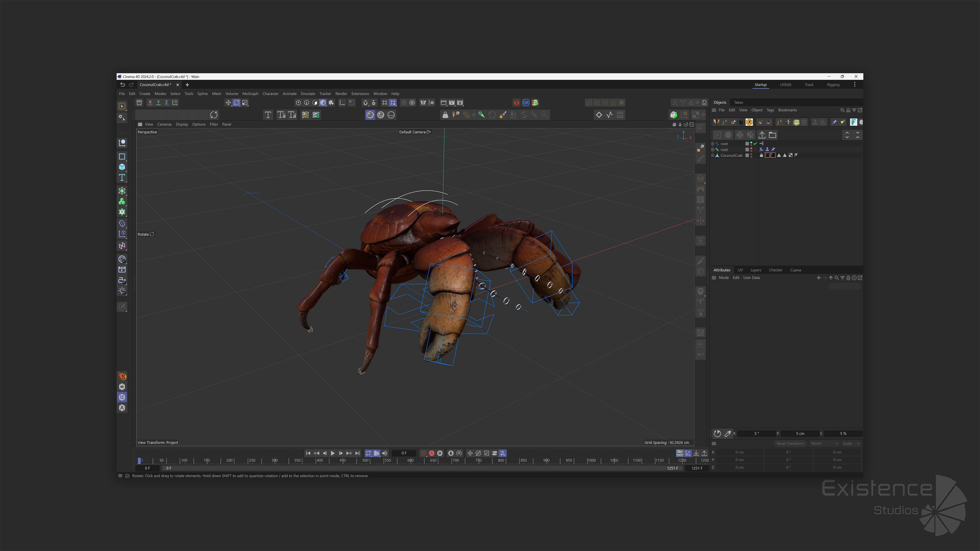Click the orange running figure icon
Image resolution: width=980 pixels, height=551 pixels.
click(x=749, y=122)
